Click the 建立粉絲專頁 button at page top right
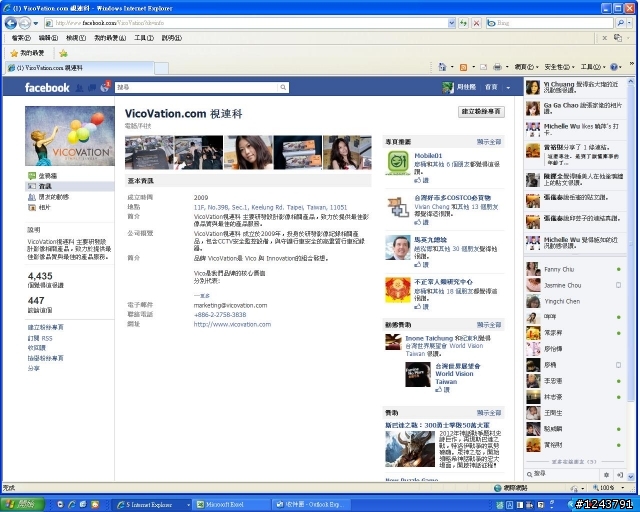The width and height of the screenshot is (640, 512). [481, 112]
